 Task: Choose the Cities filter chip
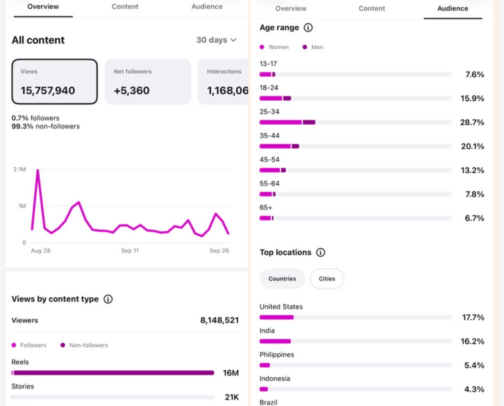coord(327,279)
